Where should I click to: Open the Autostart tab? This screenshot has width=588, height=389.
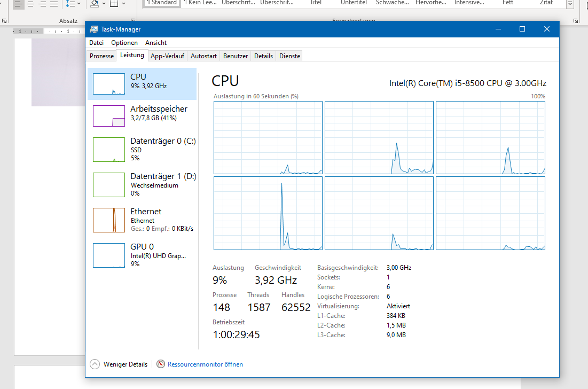(203, 56)
